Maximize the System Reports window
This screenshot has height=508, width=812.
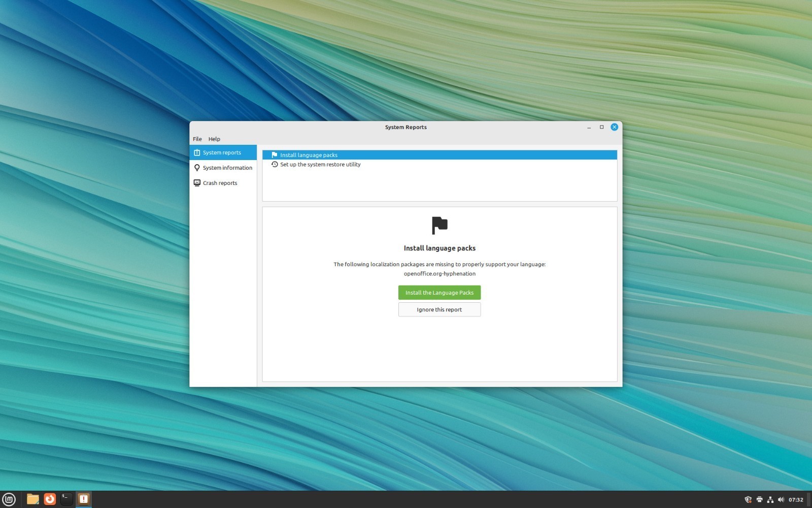(x=601, y=127)
